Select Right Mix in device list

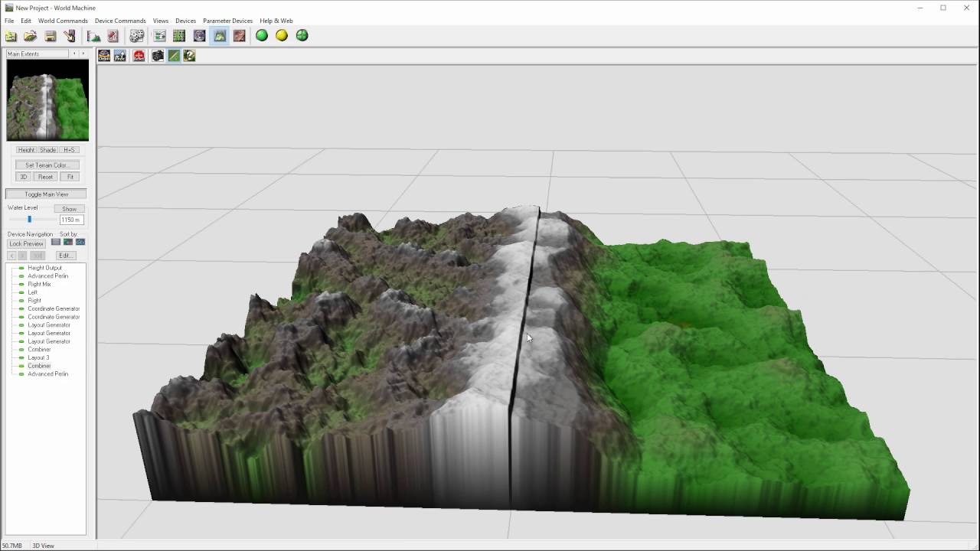(39, 285)
